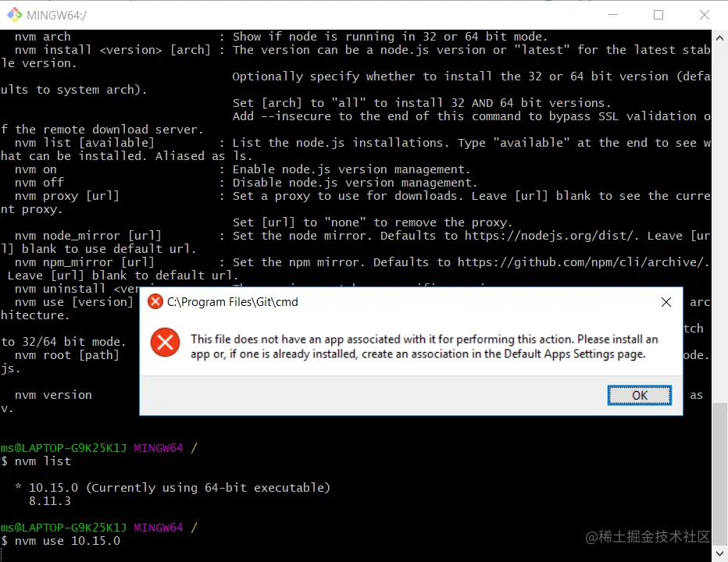
Task: Click 'nvm list [available]' help entry
Action: [x=84, y=143]
